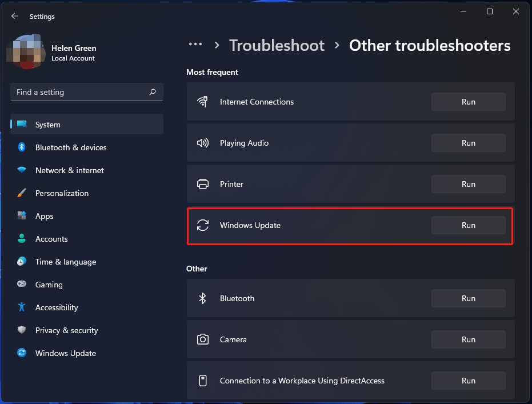Click the Find a setting search box
Image resolution: width=532 pixels, height=404 pixels.
[87, 92]
